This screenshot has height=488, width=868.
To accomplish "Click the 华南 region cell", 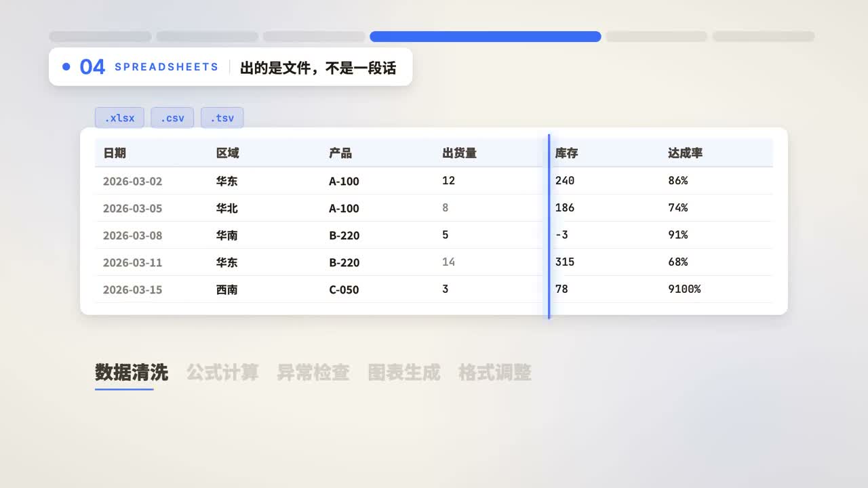I will pyautogui.click(x=227, y=235).
